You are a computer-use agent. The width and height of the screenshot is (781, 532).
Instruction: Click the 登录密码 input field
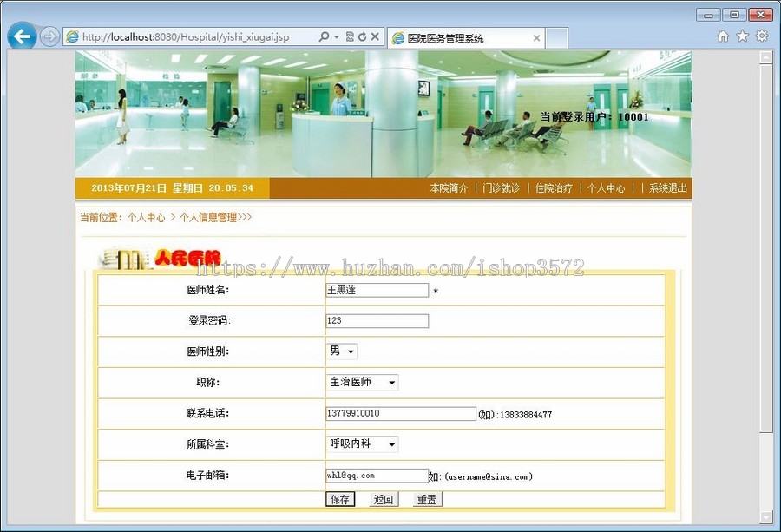377,321
